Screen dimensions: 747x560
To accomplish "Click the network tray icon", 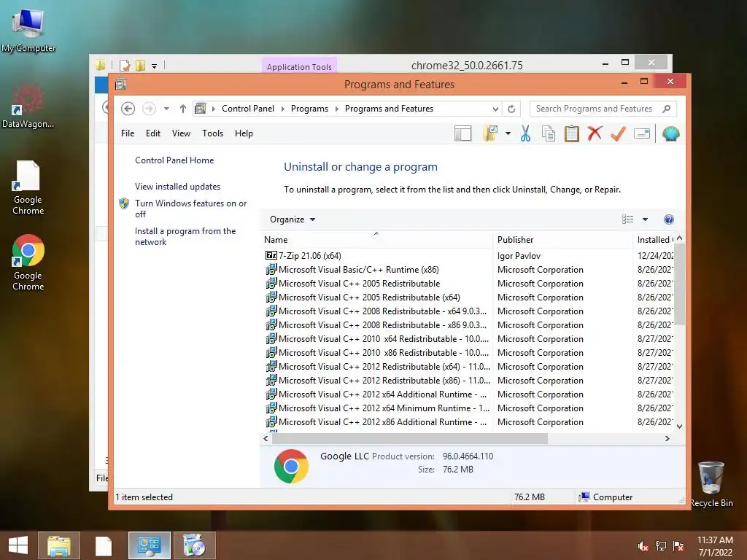I will point(661,546).
